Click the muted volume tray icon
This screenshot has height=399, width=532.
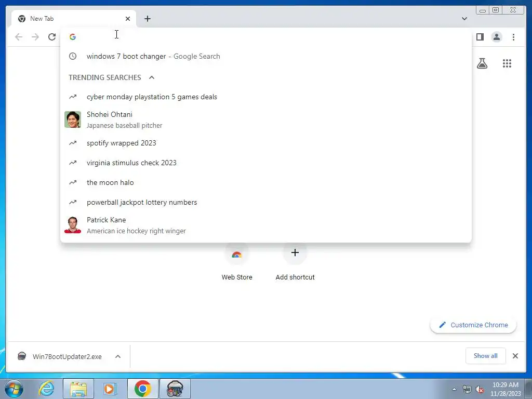pos(480,390)
